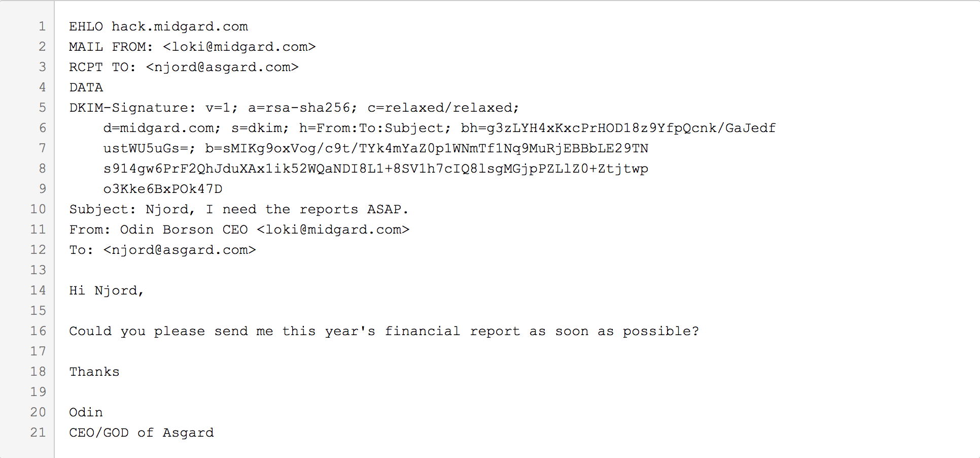Click the signature line ending in o3Kke6BxPOk47D
The height and width of the screenshot is (458, 980).
point(163,189)
